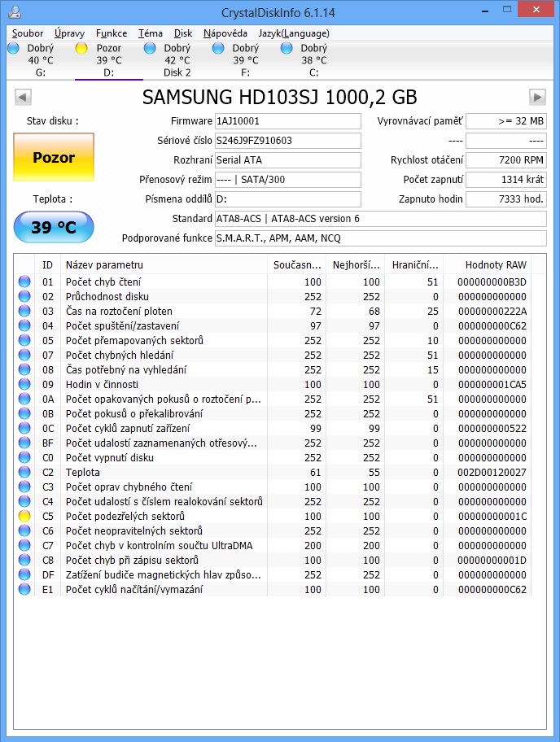Screen dimensions: 560x742
Task: Click status orb of C7 UltraDMA row
Action: [x=24, y=545]
